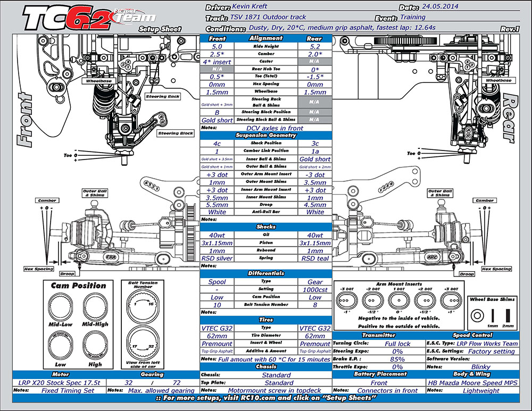
Task: Click the Motor field LRP X20 Stock Spec
Action: click(60, 383)
